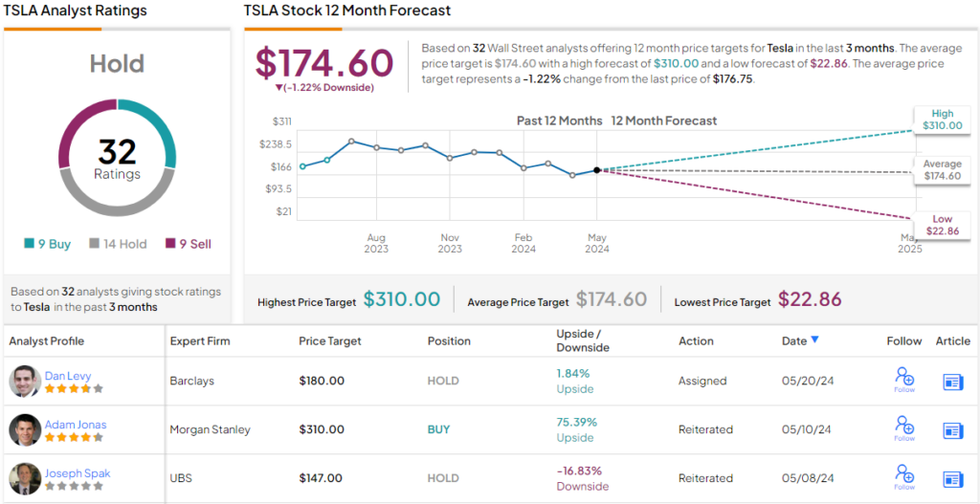The image size is (980, 504).
Task: Click the Low $22.86 forecast label
Action: click(942, 226)
